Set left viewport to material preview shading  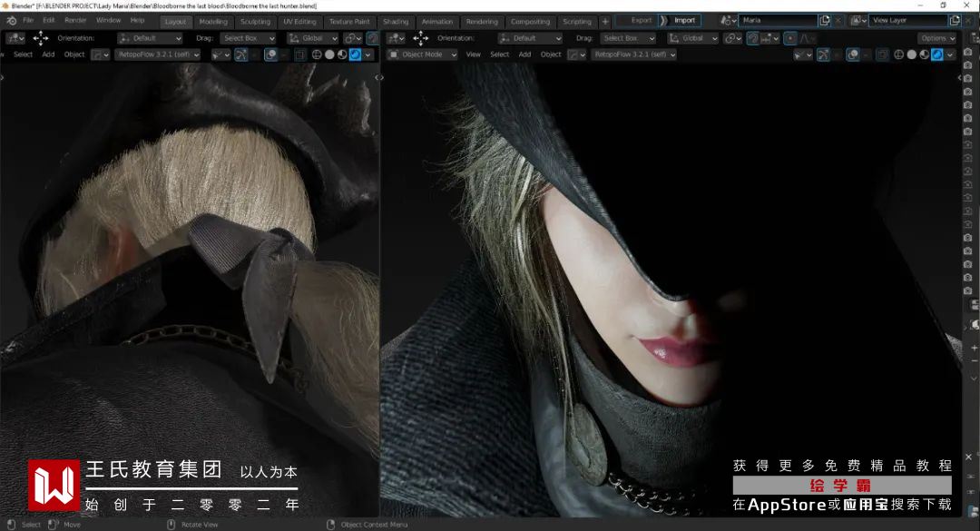(342, 54)
